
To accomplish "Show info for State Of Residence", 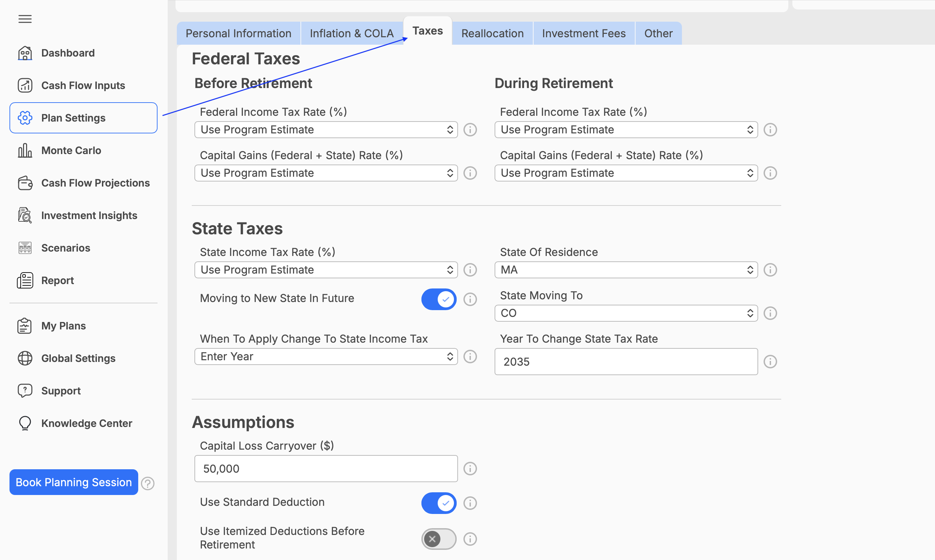I will [770, 270].
